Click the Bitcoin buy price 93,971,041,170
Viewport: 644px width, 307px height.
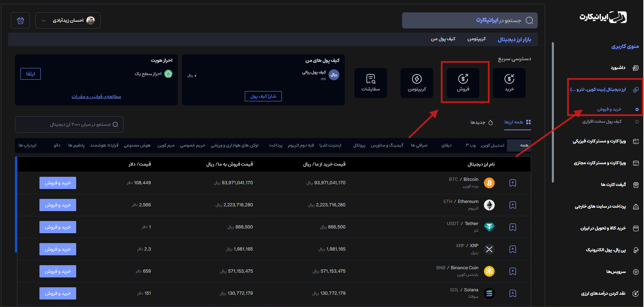(x=326, y=183)
